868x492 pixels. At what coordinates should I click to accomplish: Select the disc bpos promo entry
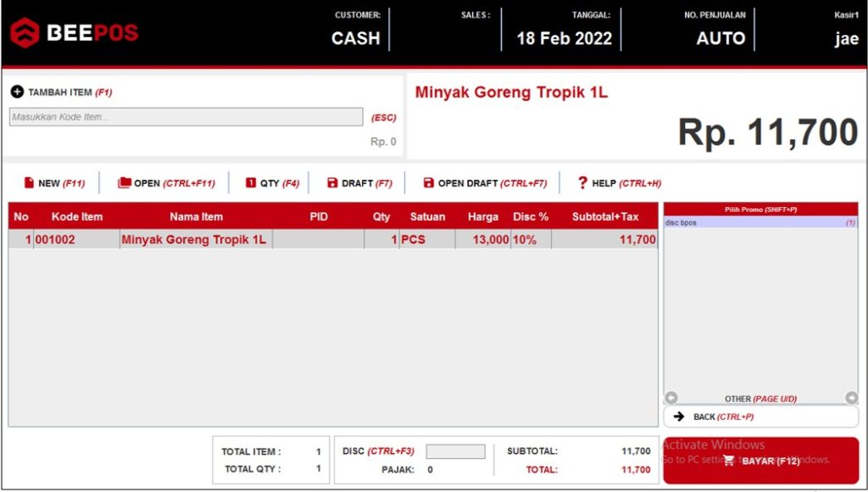tap(760, 223)
